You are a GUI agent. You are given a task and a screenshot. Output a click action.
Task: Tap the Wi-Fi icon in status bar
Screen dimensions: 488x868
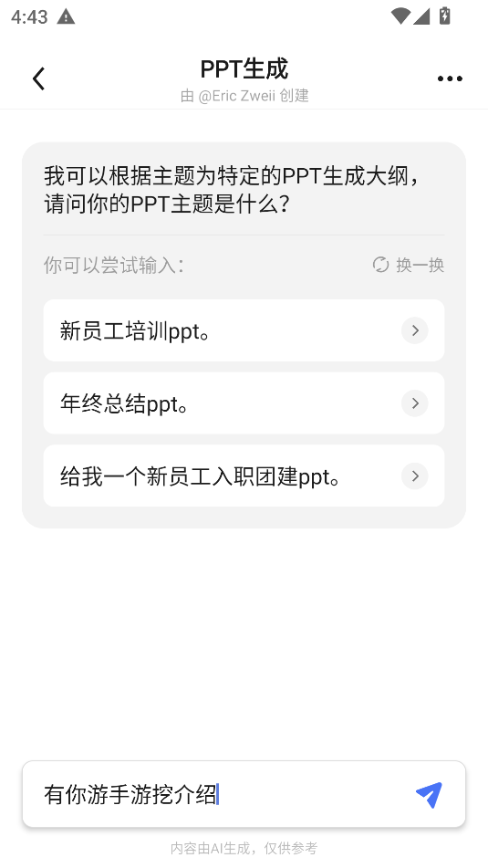(400, 16)
